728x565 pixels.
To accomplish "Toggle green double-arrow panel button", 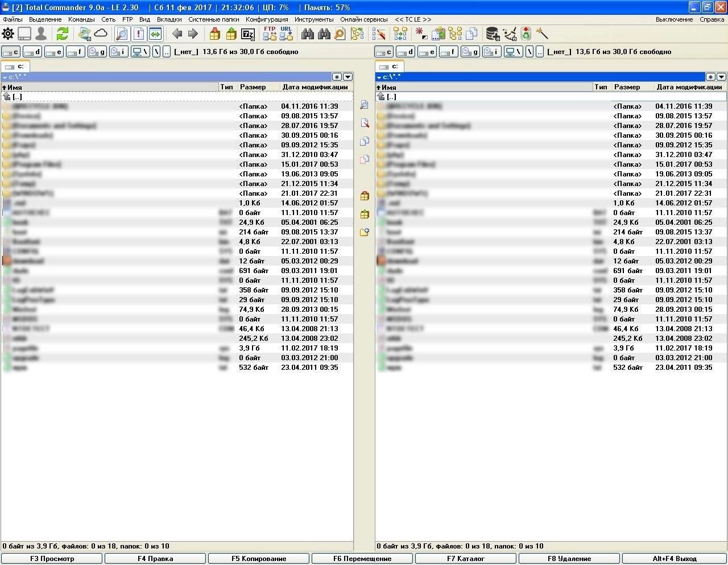I will (x=155, y=34).
